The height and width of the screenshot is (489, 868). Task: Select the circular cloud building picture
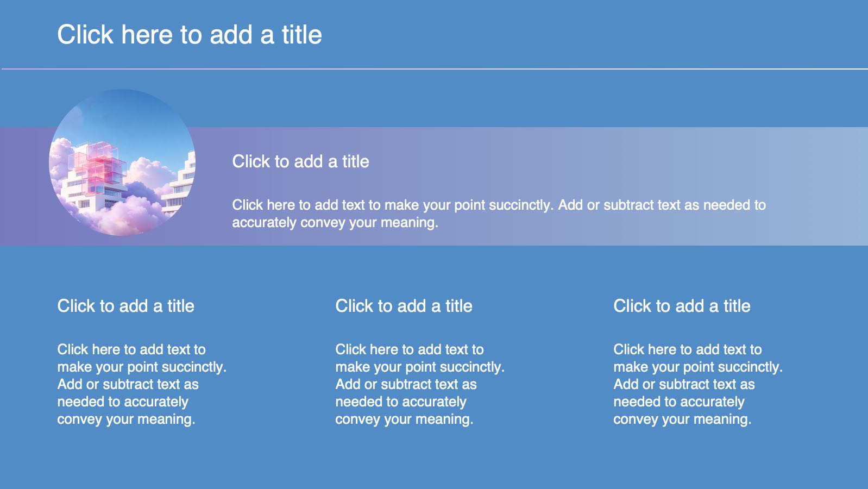[x=122, y=162]
